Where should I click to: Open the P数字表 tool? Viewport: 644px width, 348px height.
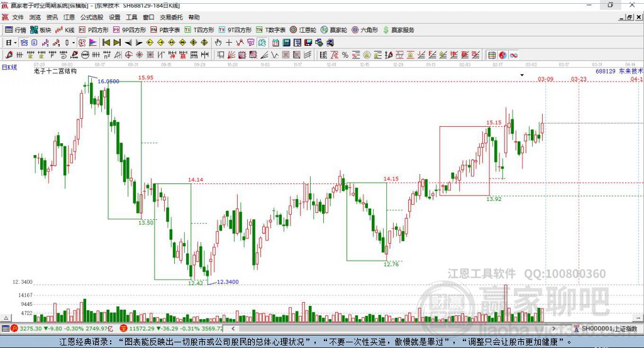[165, 30]
